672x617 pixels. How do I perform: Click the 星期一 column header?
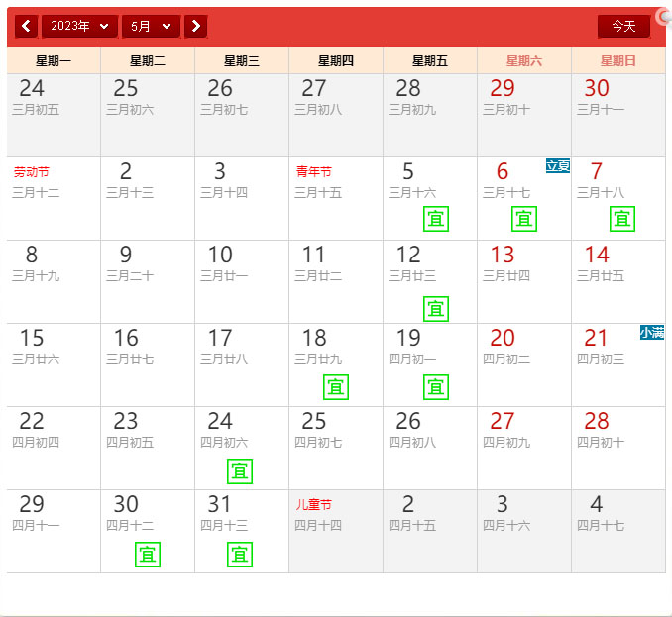pyautogui.click(x=54, y=61)
